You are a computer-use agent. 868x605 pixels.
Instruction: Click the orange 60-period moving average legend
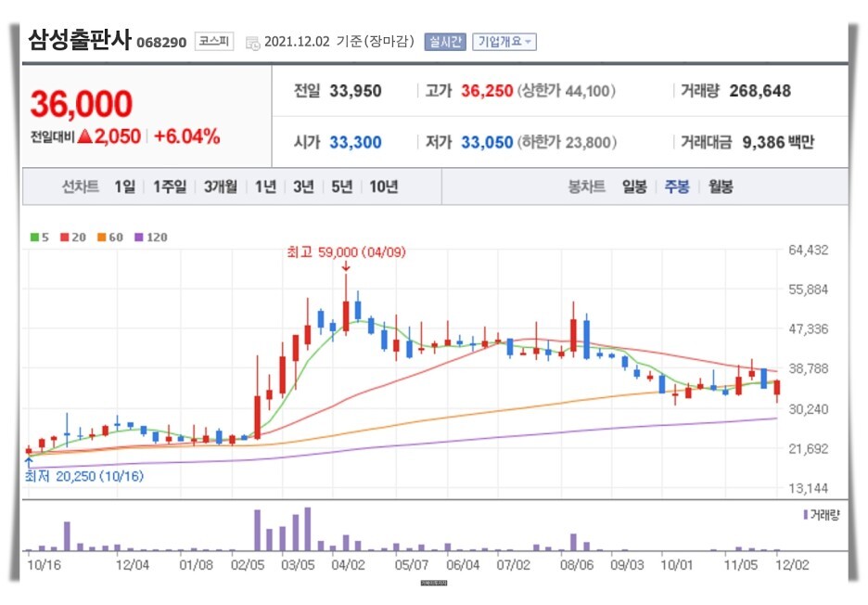coord(109,238)
